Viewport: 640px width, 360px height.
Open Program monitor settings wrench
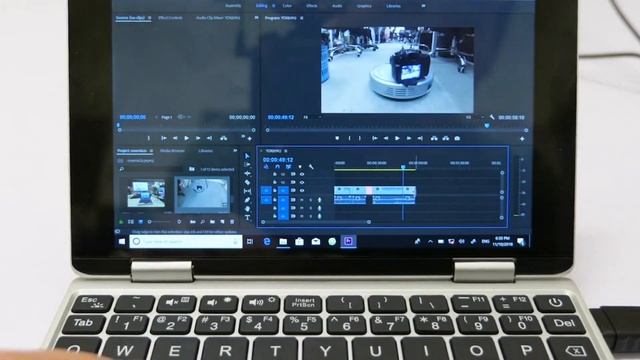(x=492, y=117)
